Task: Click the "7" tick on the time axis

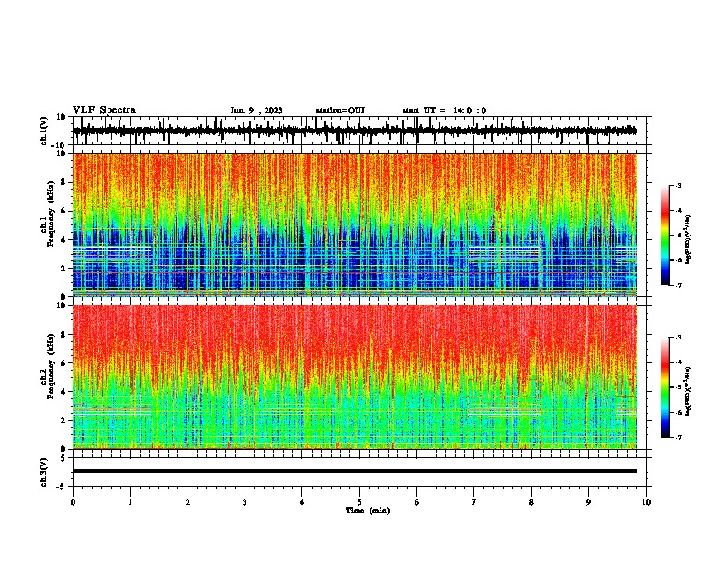Action: pos(474,502)
